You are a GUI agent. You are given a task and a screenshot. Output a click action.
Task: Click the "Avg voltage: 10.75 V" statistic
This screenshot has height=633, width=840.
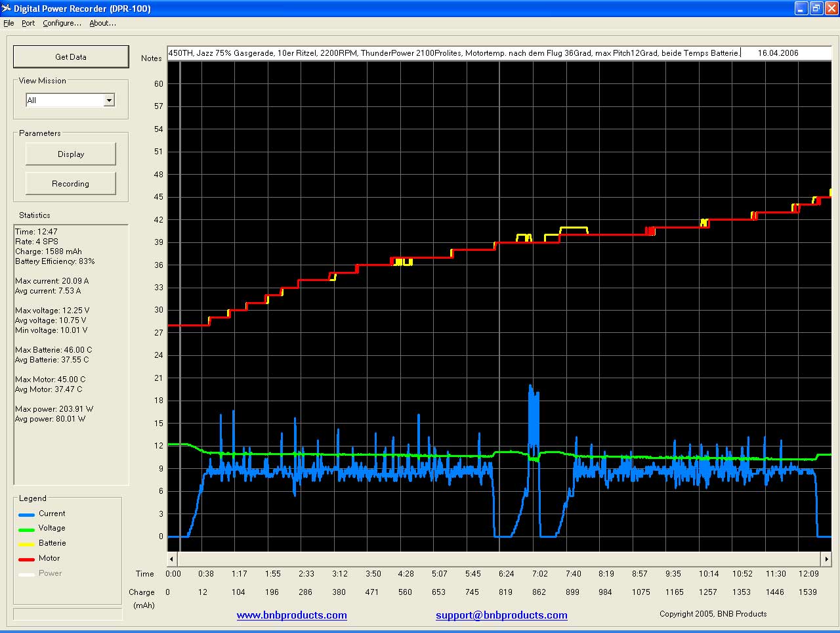point(51,320)
